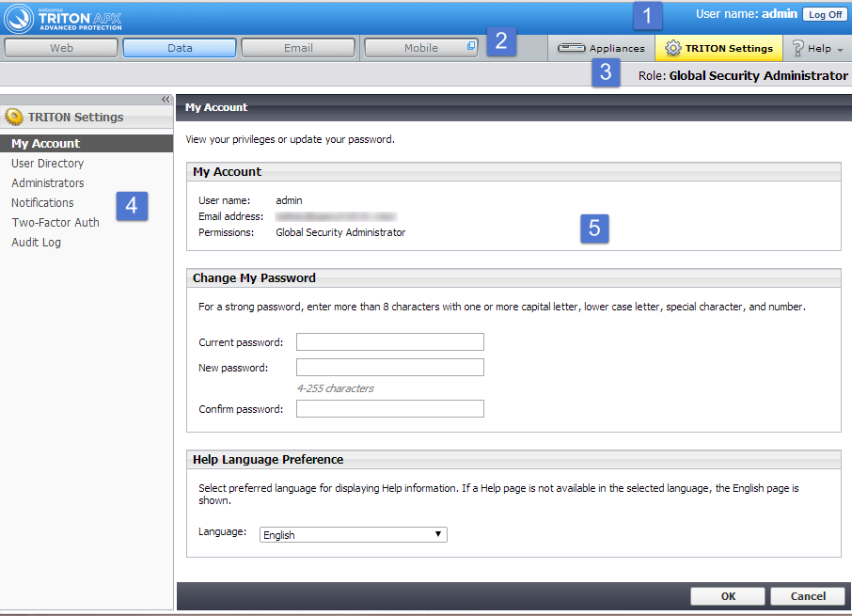Focus the New password field
Viewport: 852px width, 616px height.
click(x=390, y=367)
